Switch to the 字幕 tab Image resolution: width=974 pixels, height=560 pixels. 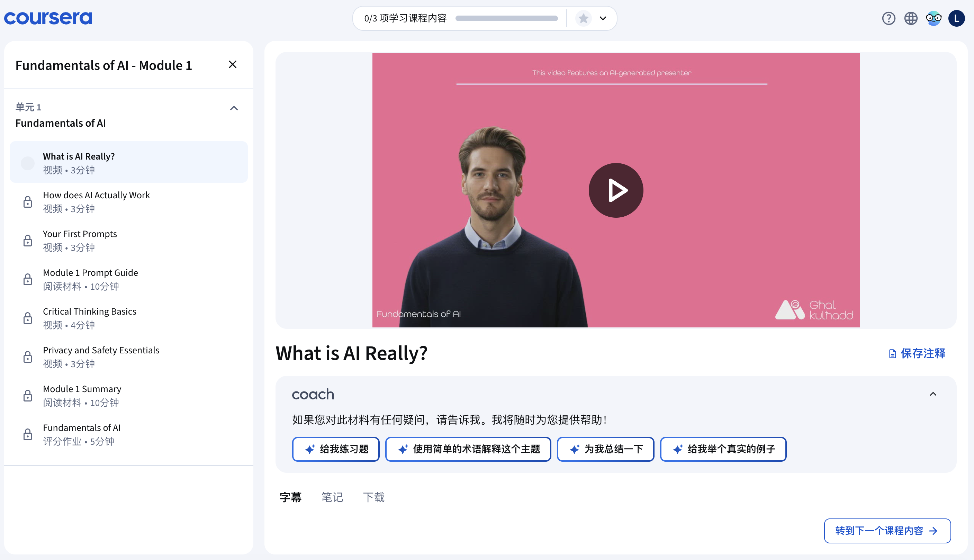[x=290, y=497]
